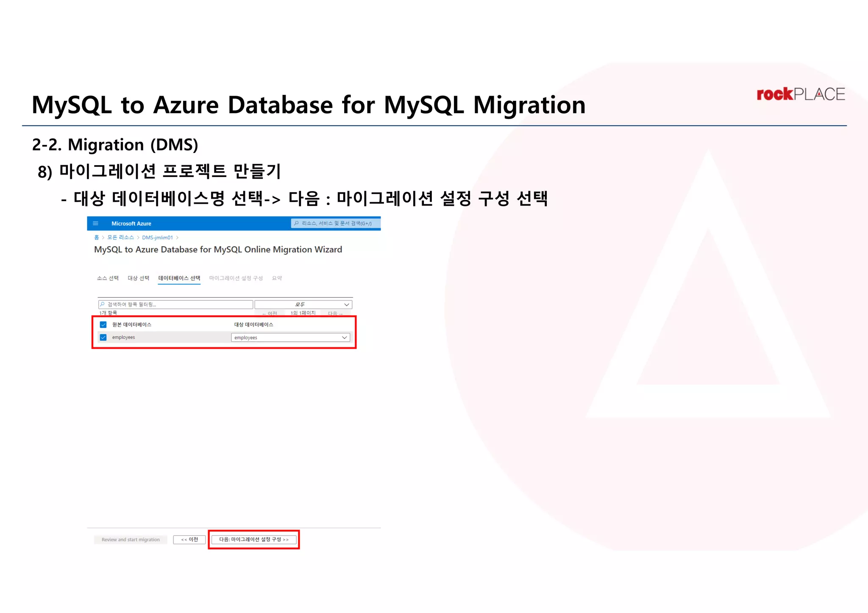Uncheck the employees database checkbox

click(103, 337)
